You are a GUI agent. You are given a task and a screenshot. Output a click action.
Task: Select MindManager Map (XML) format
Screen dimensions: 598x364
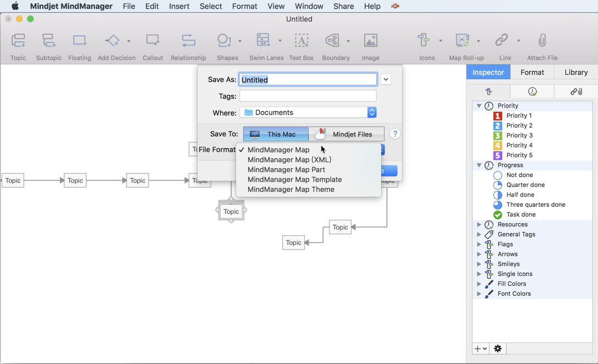click(309, 159)
